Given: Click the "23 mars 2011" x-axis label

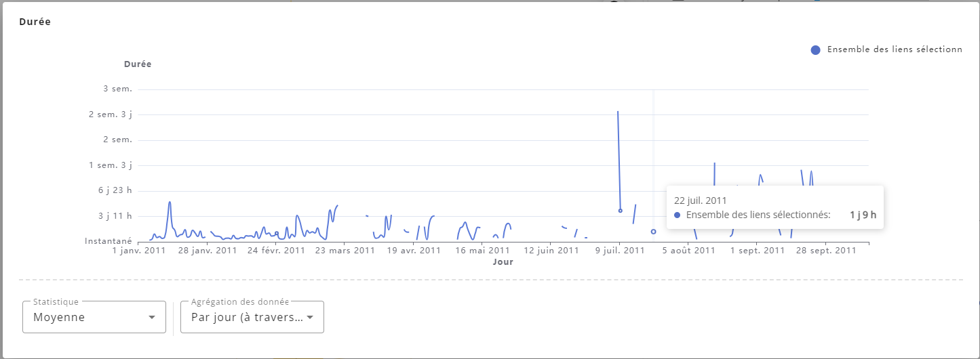Looking at the screenshot, I should 345,251.
